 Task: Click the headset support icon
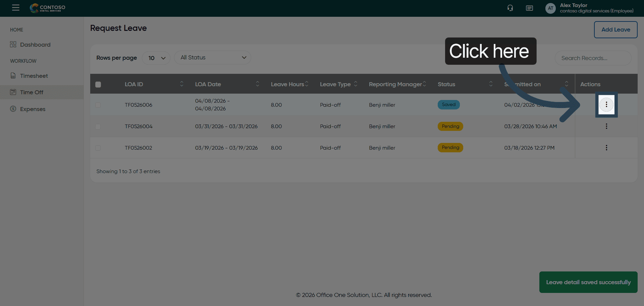tap(510, 8)
